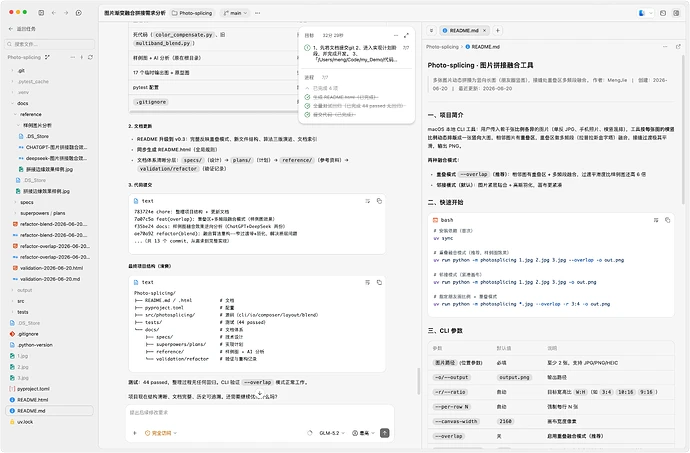Click the refresh icon in file tree header
Image resolution: width=690 pixels, height=453 pixels.
tap(90, 57)
